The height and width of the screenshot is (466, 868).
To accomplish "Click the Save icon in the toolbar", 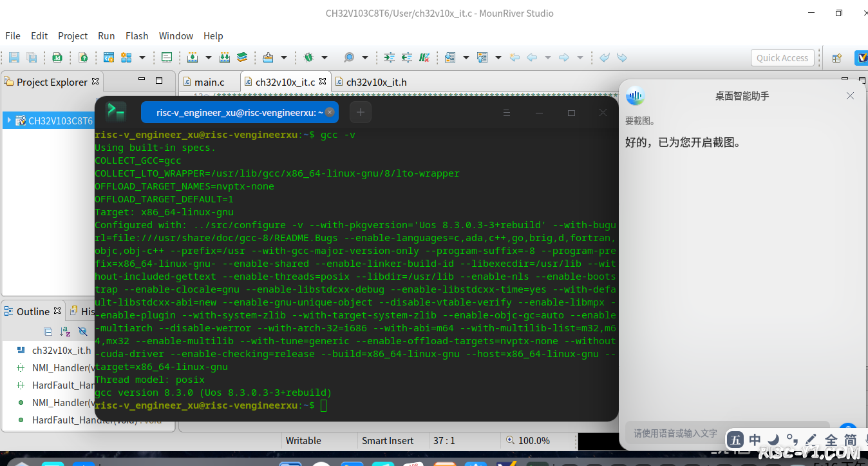I will (x=14, y=57).
